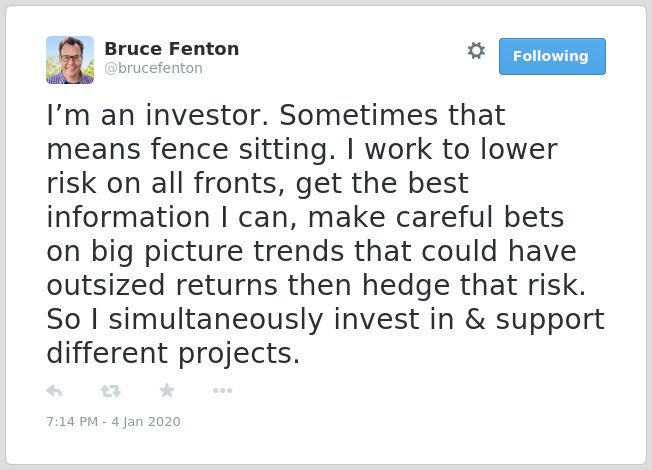Click the words "careful bets" in the tweet

[480, 217]
